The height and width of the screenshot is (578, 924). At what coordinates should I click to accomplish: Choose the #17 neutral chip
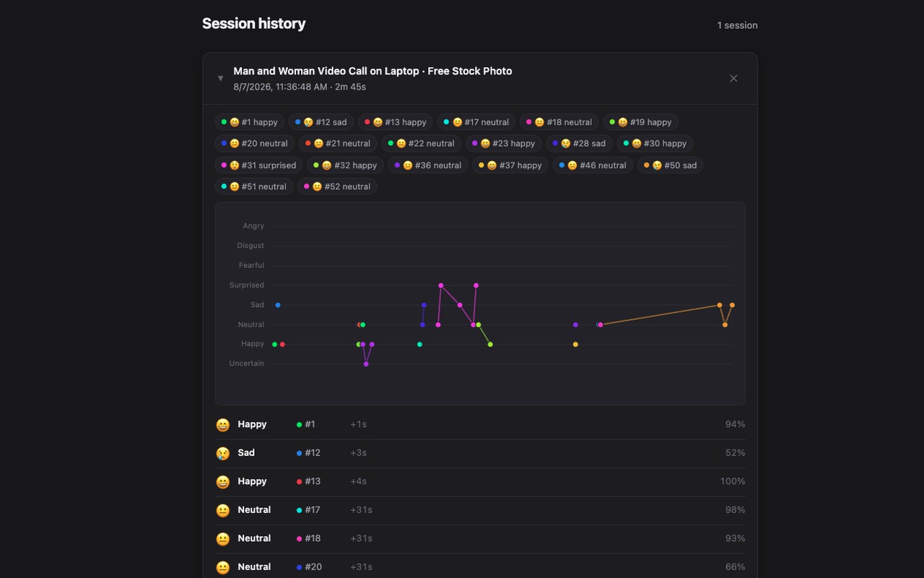tap(476, 122)
